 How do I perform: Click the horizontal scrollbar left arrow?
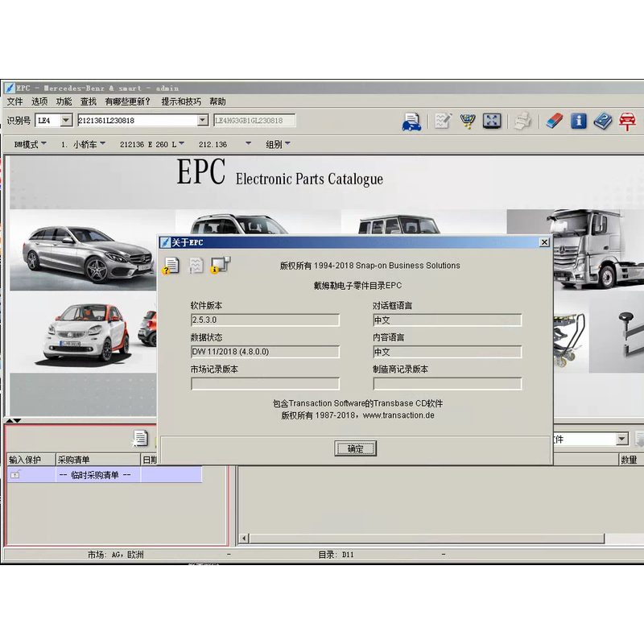[244, 538]
